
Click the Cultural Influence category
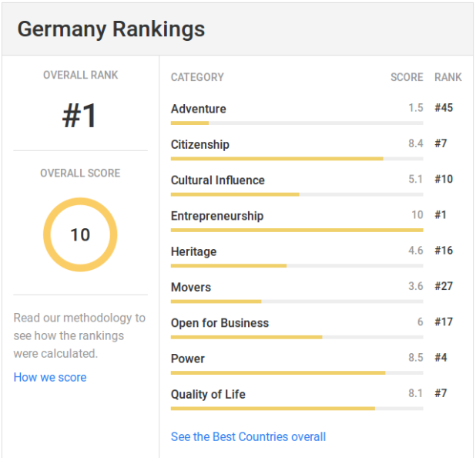(x=218, y=180)
